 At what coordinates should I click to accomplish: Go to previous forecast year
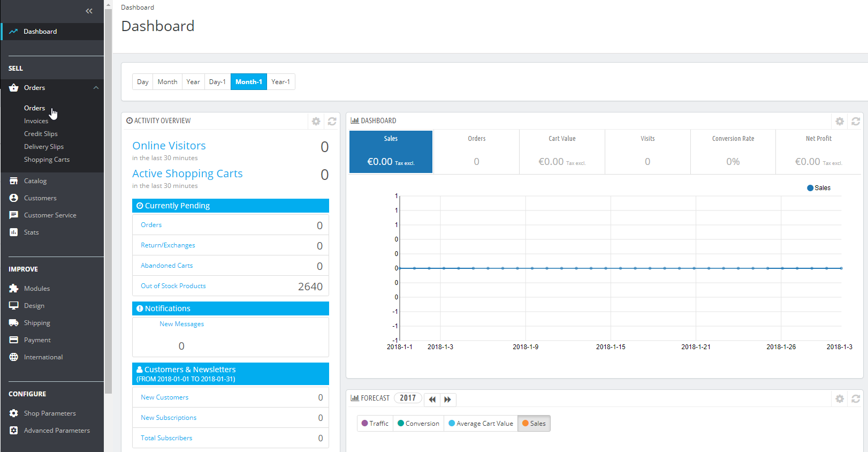pyautogui.click(x=432, y=399)
